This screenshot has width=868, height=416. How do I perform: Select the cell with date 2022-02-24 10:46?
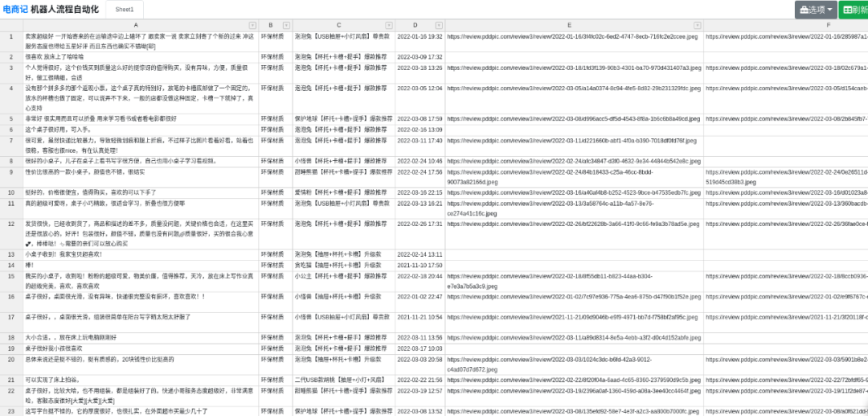click(420, 161)
